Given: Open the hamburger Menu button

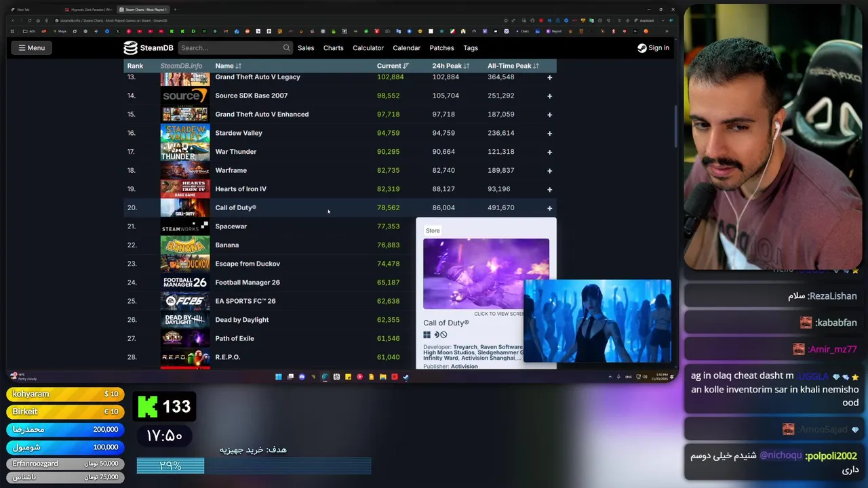Looking at the screenshot, I should pos(31,47).
